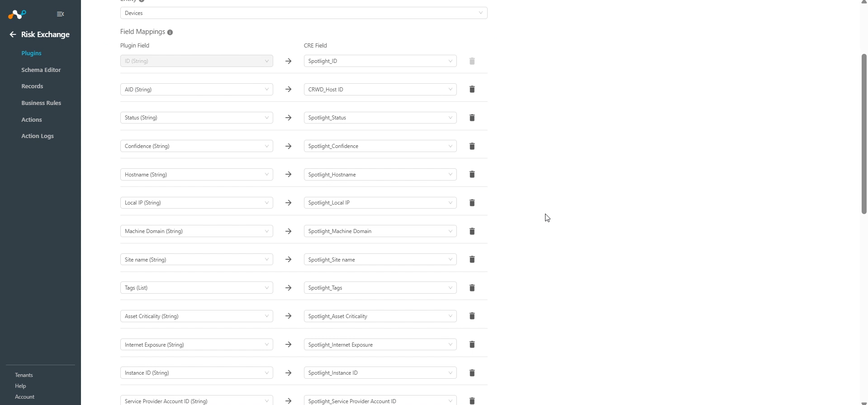
Task: Open the Spotlight_Asset Criticality dropdown
Action: click(x=380, y=316)
